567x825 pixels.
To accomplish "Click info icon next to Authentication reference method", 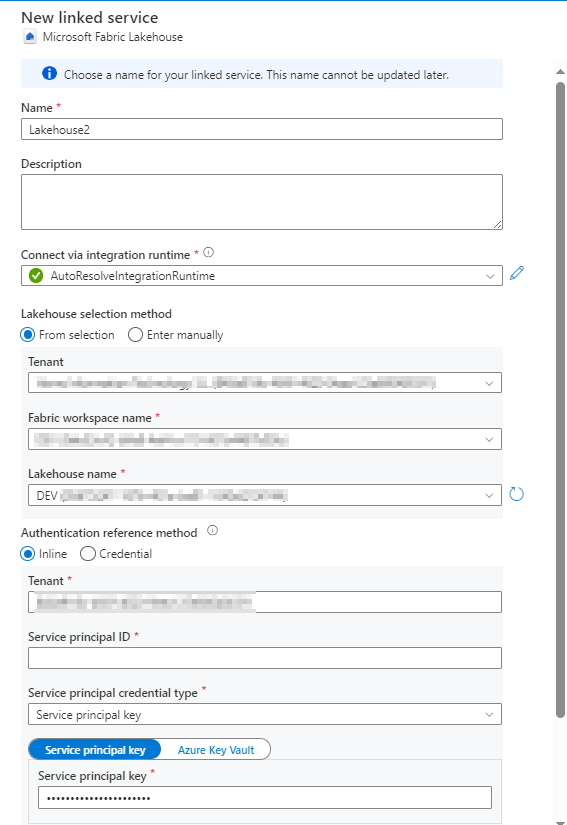I will (x=212, y=530).
